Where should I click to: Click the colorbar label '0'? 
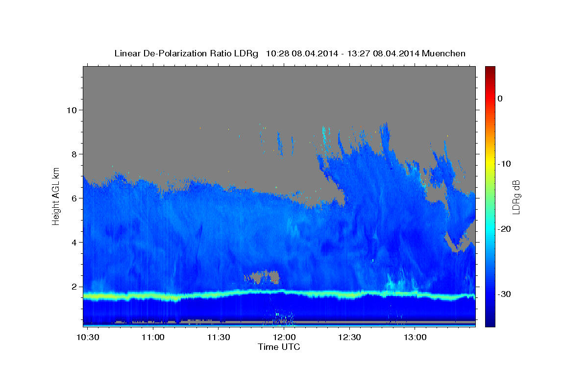(x=500, y=98)
